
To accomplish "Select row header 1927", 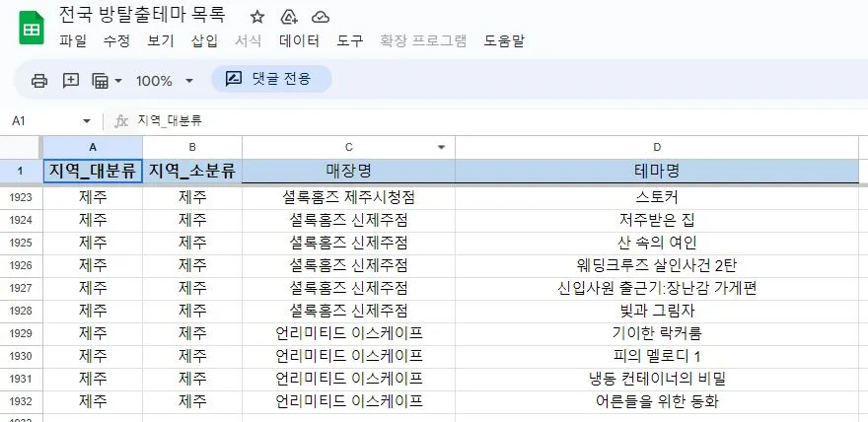I will click(x=21, y=288).
